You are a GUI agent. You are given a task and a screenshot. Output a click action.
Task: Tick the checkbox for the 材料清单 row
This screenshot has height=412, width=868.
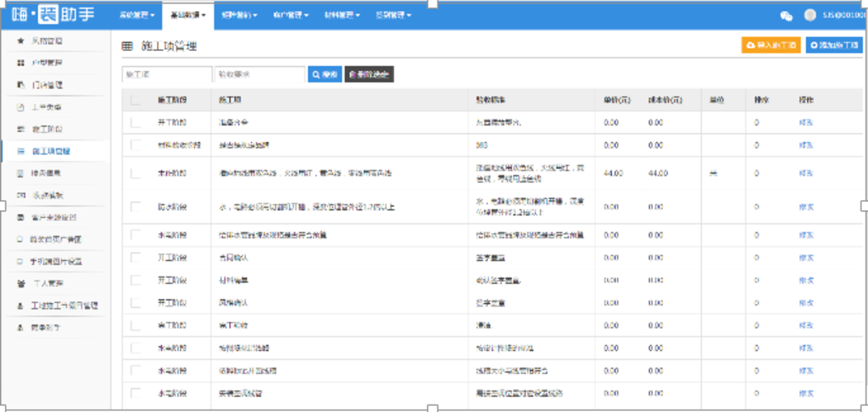pyautogui.click(x=136, y=281)
